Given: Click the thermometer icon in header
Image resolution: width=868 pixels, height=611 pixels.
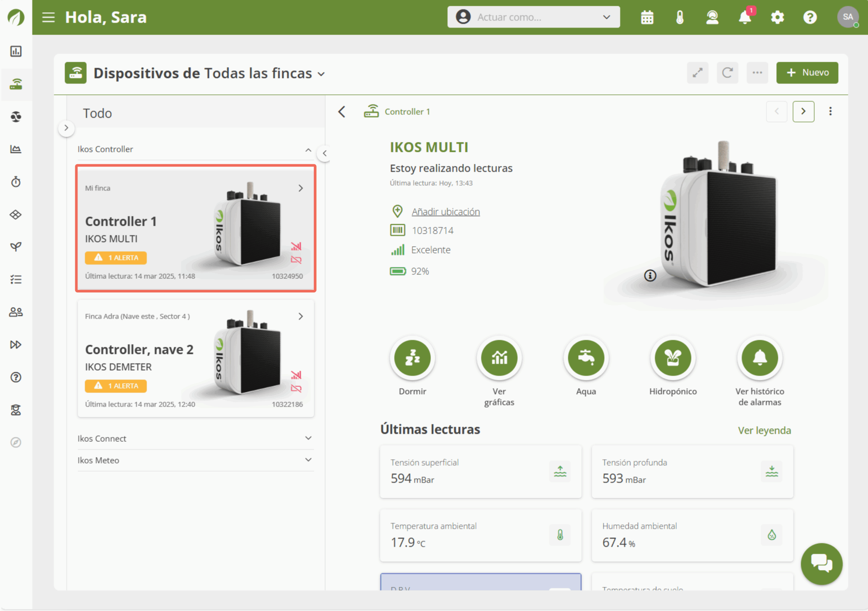Looking at the screenshot, I should pyautogui.click(x=680, y=17).
